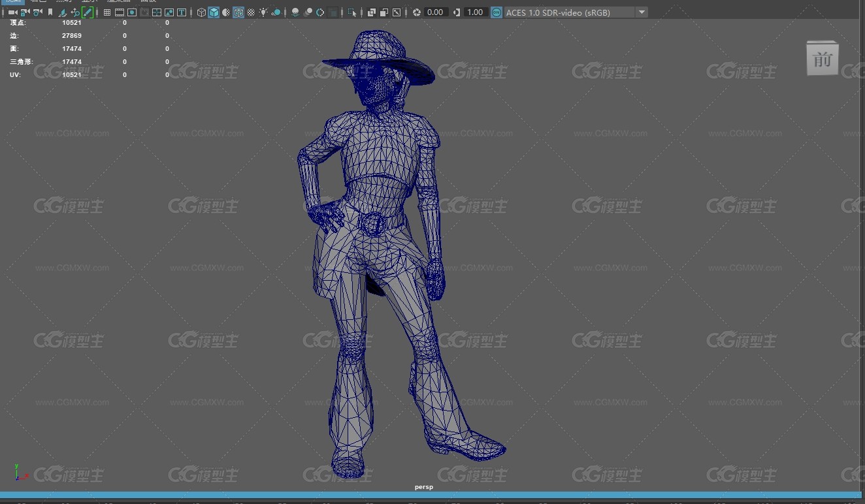Screen dimensions: 865x504
Task: Click the Exposure 0.00 value field
Action: point(435,12)
